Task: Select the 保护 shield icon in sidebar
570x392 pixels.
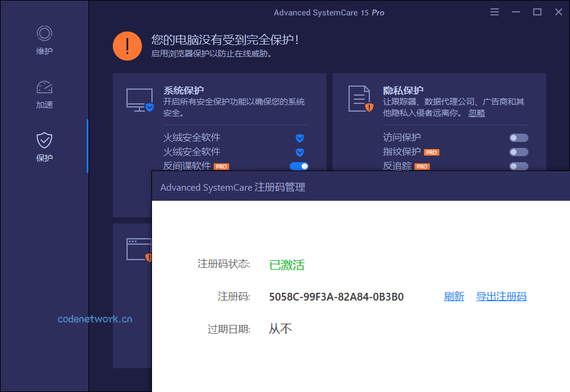Action: (x=44, y=140)
